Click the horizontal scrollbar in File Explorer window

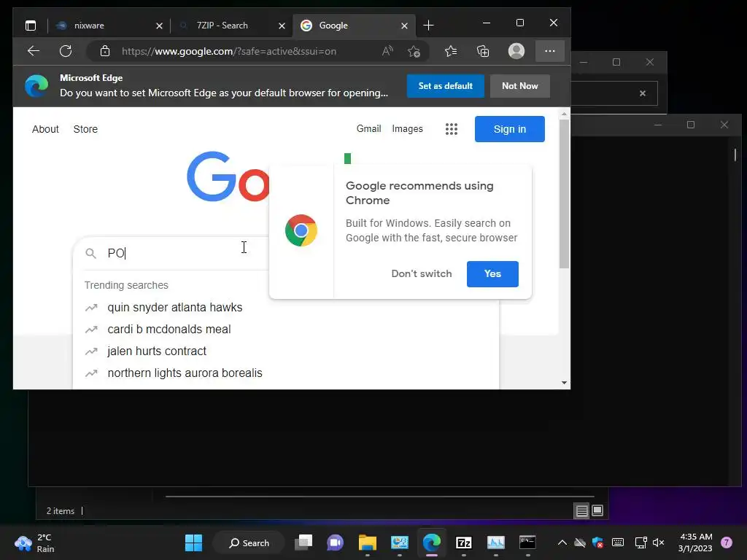pyautogui.click(x=379, y=496)
